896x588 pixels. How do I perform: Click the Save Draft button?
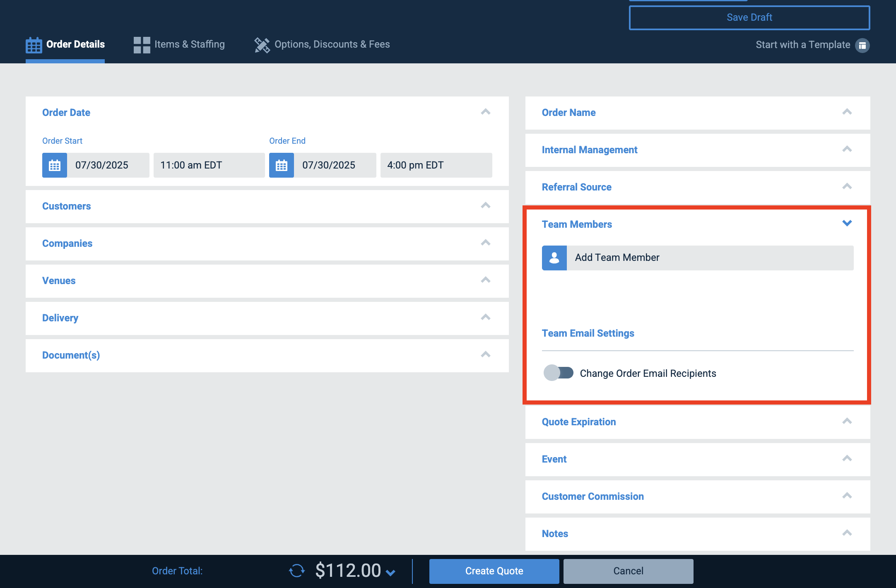[749, 17]
